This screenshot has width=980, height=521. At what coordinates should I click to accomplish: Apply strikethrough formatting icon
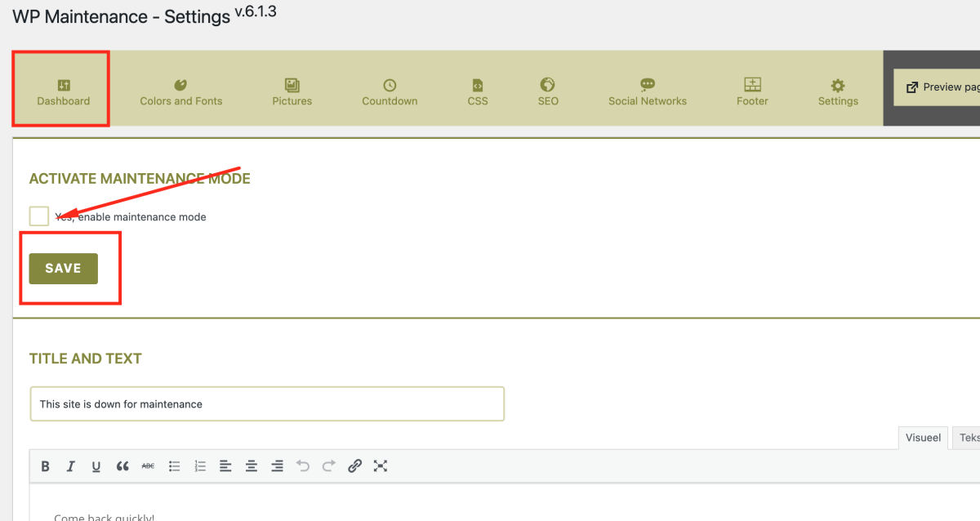tap(148, 466)
